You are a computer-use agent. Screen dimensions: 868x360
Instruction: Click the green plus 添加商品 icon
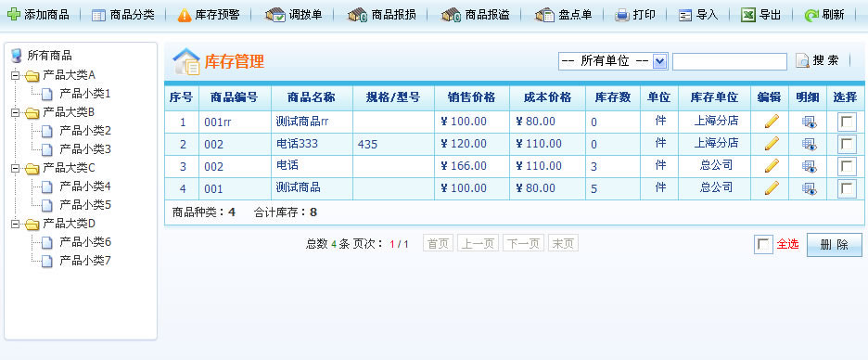click(x=14, y=15)
